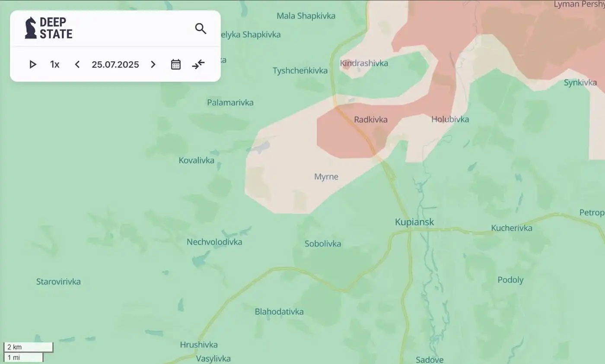
Task: Click the Kindrashivka label
Action: click(x=364, y=63)
